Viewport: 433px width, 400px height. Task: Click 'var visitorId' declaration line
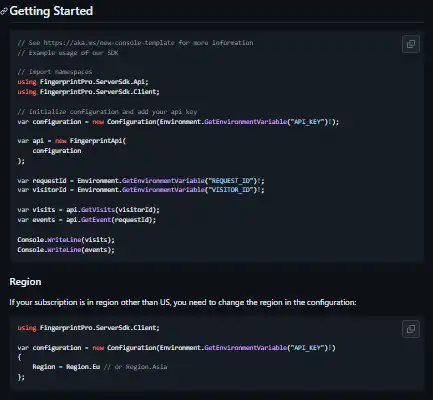pos(141,190)
